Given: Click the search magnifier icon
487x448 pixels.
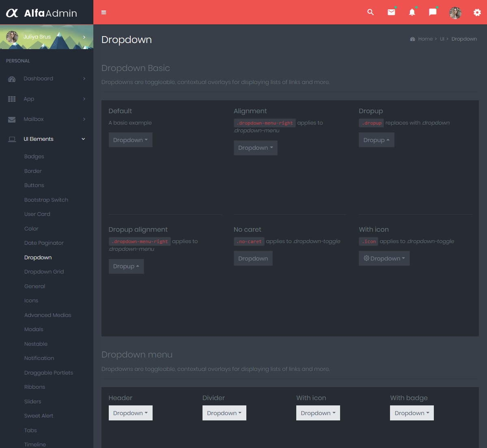Looking at the screenshot, I should 371,12.
